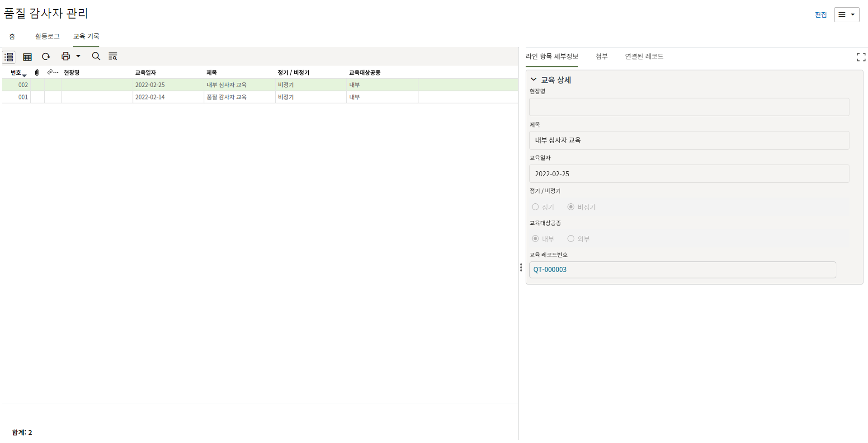
Task: Open the QT-000003 record link
Action: click(550, 270)
